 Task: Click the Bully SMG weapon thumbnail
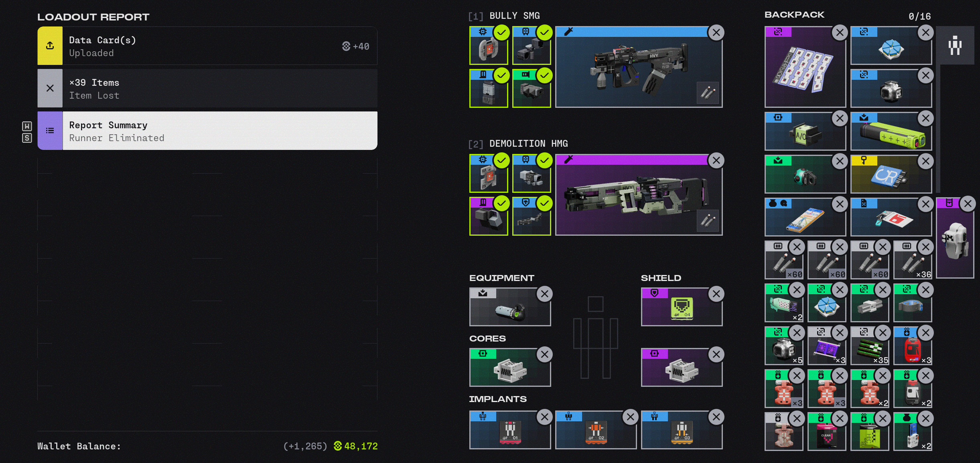pos(639,67)
